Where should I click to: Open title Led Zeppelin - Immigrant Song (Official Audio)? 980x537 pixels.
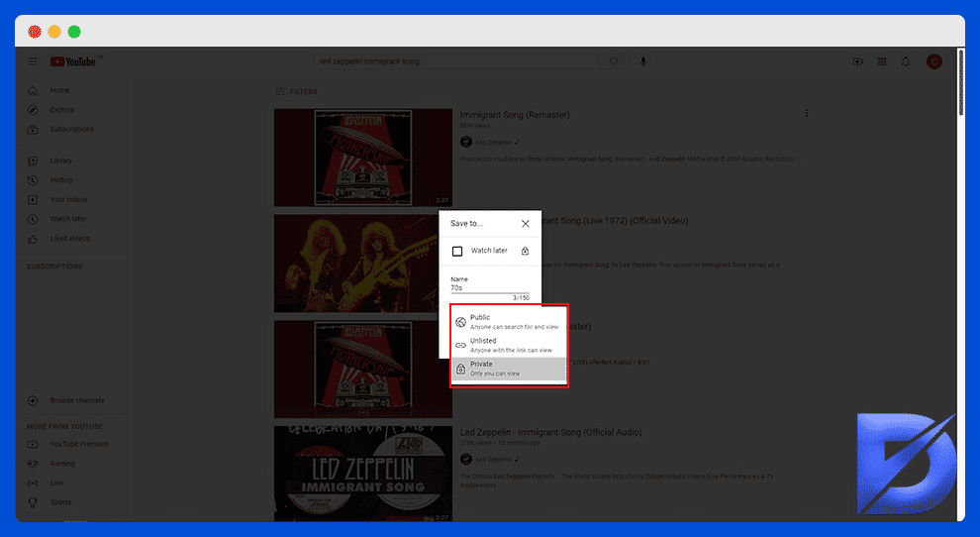[x=551, y=432]
